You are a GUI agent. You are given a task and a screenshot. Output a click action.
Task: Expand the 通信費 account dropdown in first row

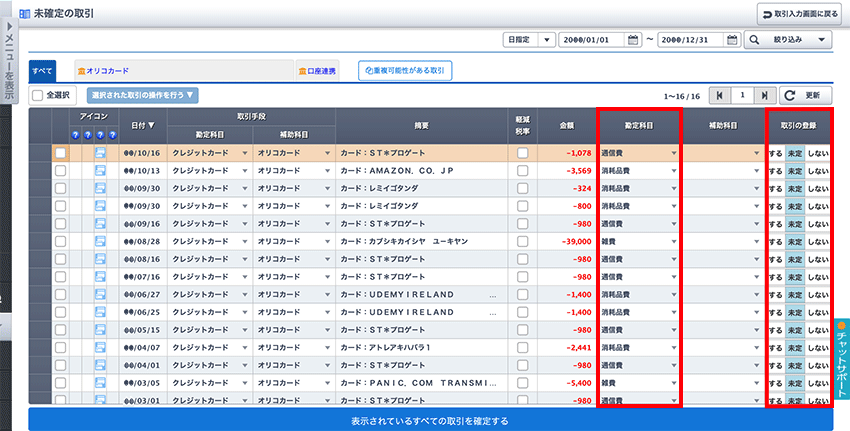click(675, 153)
